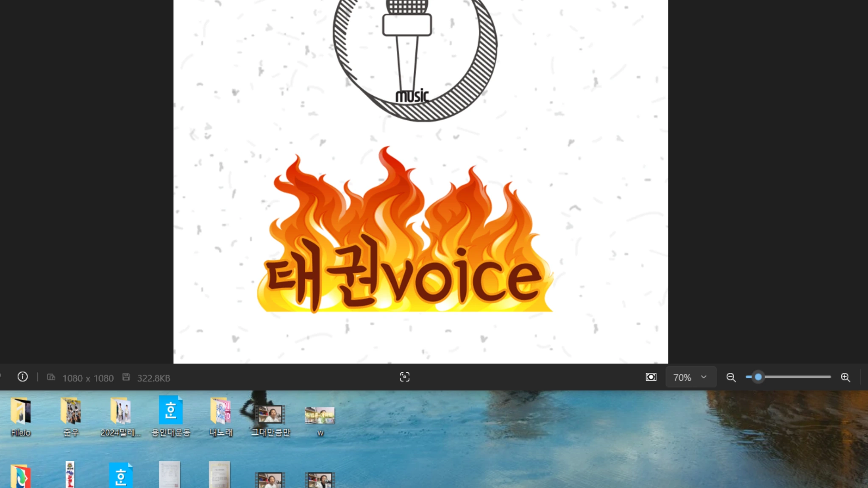Zoom out with the minus magnifier
Screen dimensions: 868x488
coord(731,377)
